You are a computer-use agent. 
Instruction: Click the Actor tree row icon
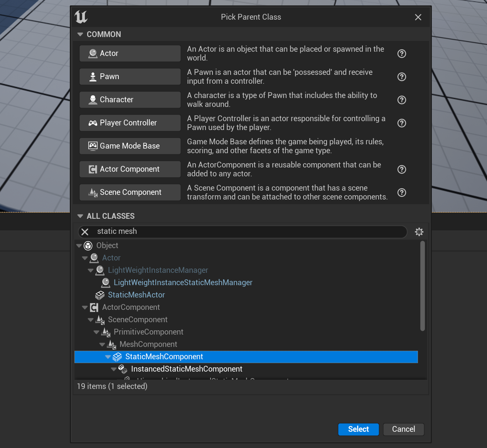pos(94,258)
